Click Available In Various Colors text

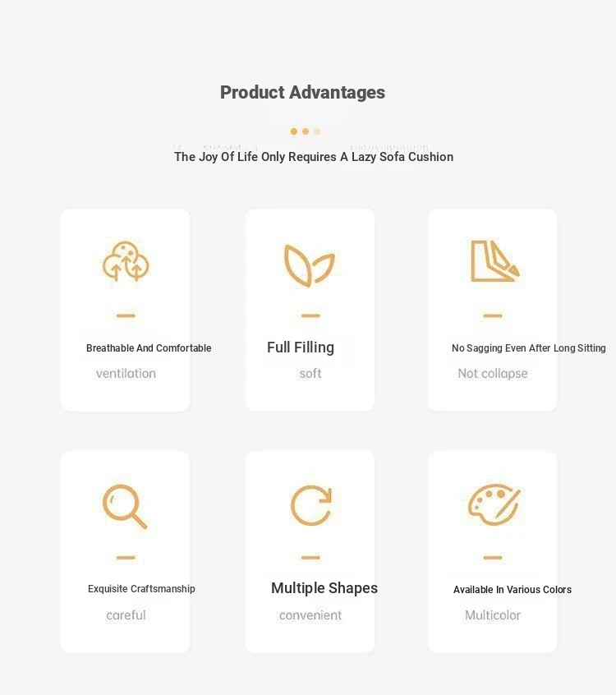click(x=512, y=590)
